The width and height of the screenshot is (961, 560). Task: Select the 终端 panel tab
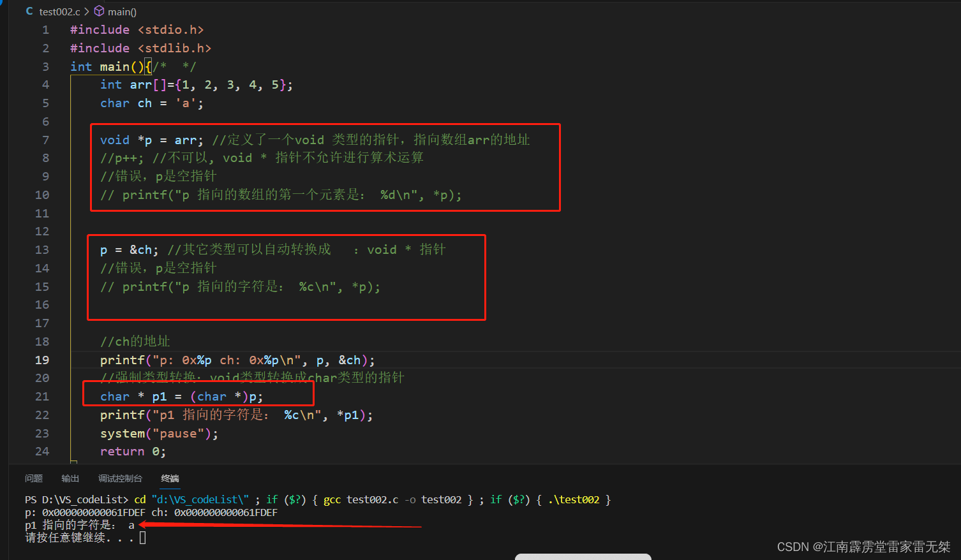point(170,478)
